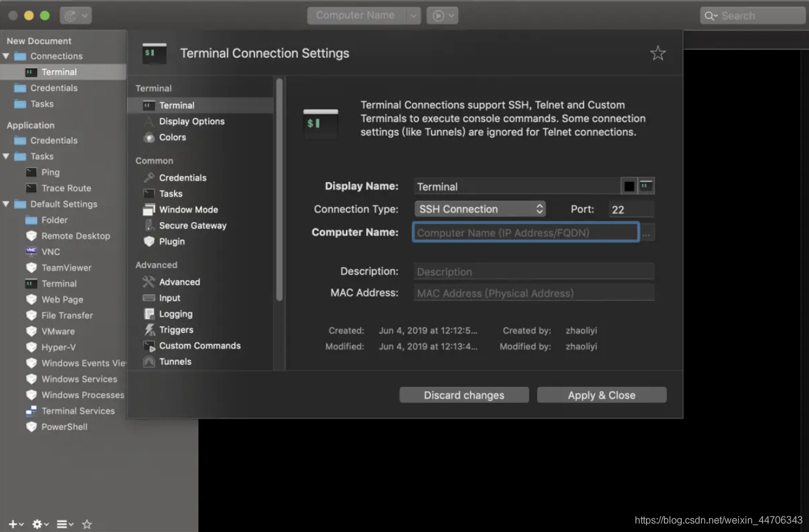Select PowerShell default settings
809x532 pixels.
tap(63, 428)
